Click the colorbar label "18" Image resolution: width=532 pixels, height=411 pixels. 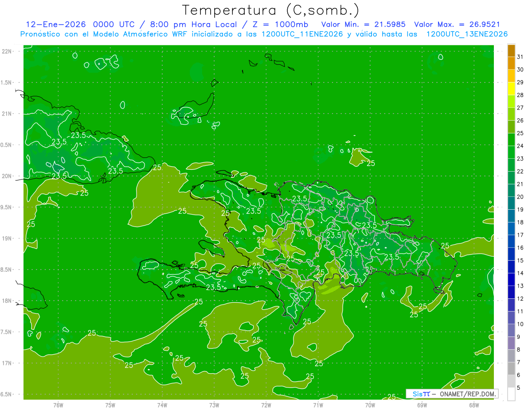coord(520,223)
